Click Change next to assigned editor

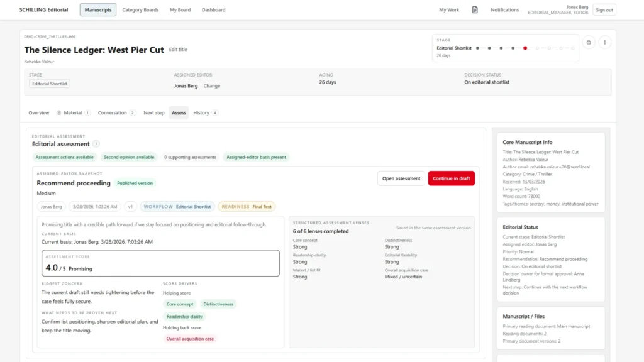point(212,86)
